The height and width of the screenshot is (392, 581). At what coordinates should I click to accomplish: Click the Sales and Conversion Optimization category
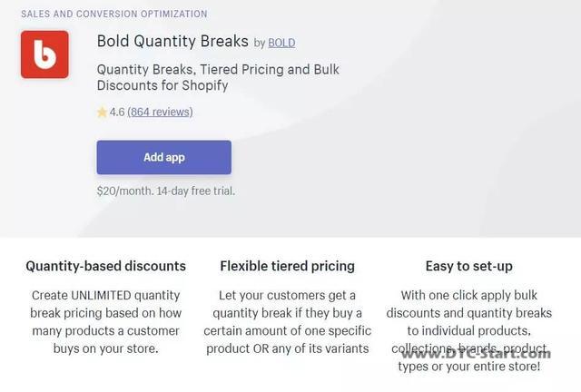(x=114, y=15)
